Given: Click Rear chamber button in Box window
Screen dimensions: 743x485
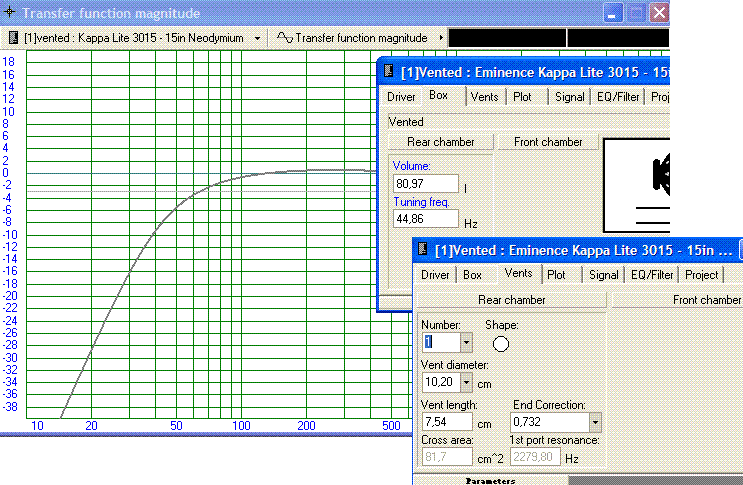Looking at the screenshot, I should point(441,142).
